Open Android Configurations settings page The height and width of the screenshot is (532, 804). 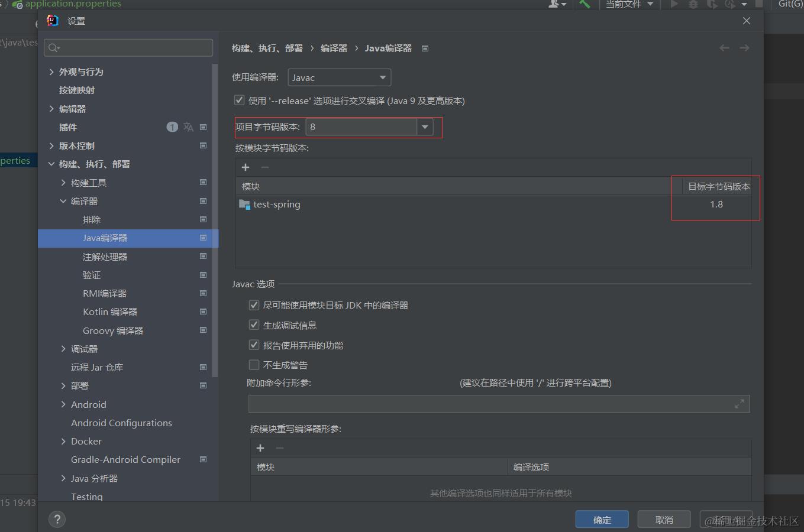point(121,423)
